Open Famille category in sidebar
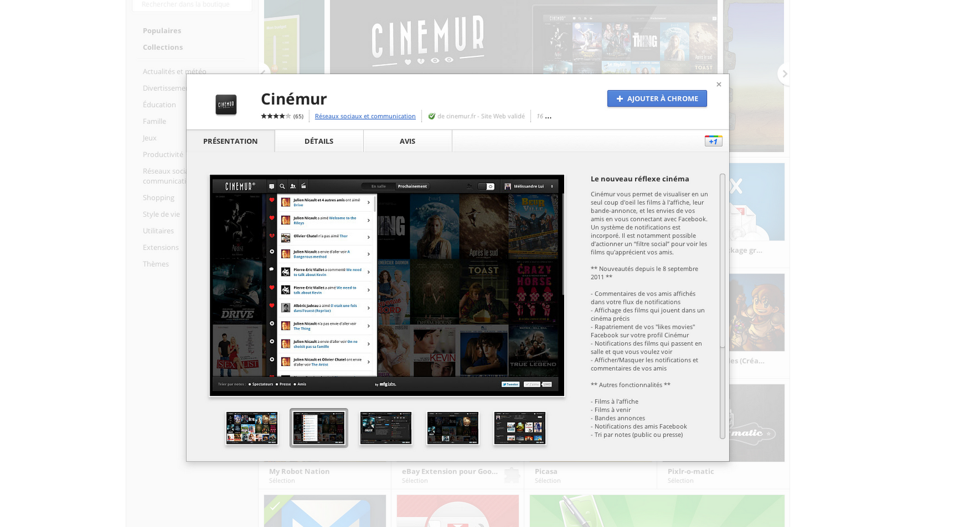Viewport: 980px width, 527px height. coord(154,121)
